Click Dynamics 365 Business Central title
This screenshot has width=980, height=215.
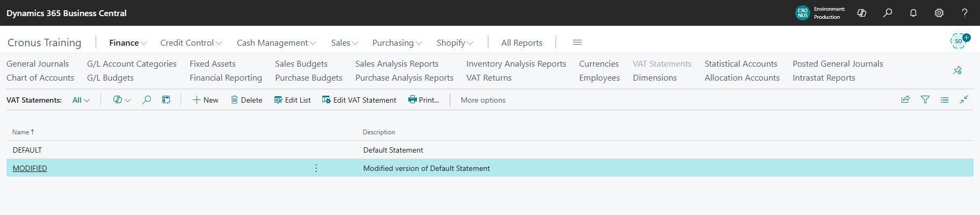(x=67, y=13)
